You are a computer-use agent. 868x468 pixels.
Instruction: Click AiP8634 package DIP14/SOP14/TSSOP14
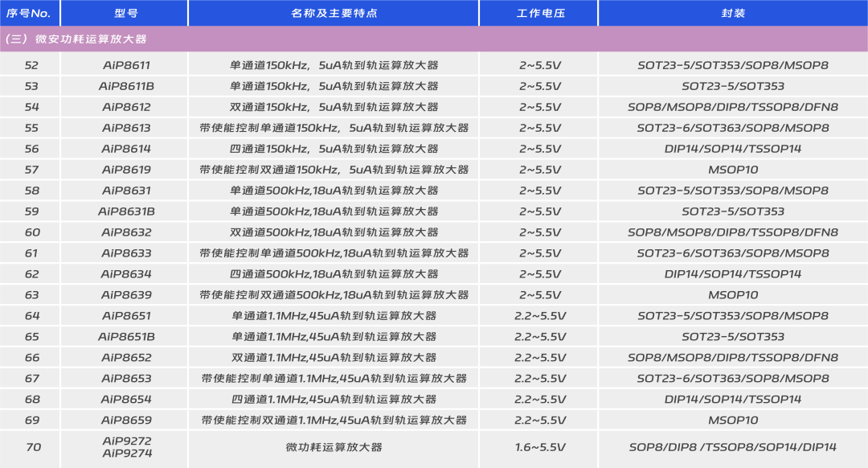click(733, 274)
